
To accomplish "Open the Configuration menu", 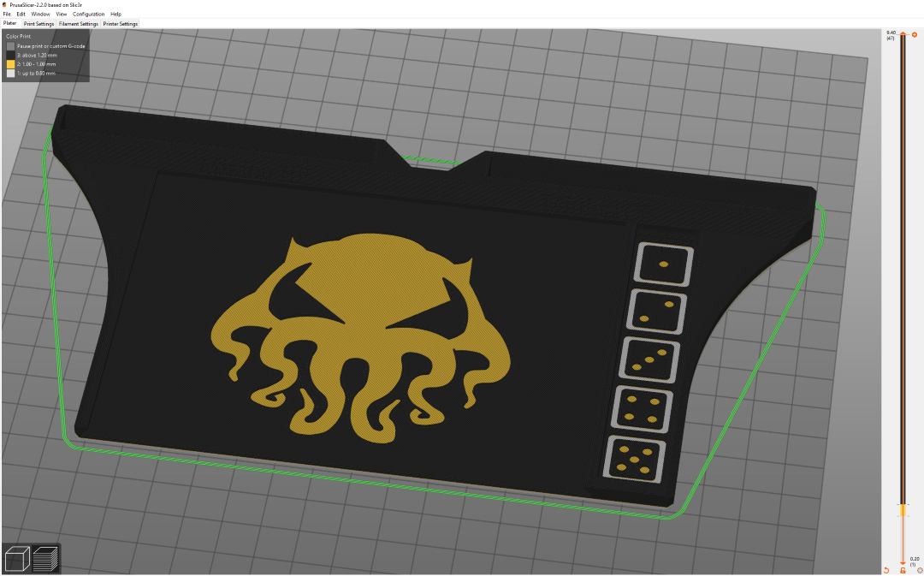I will tap(88, 15).
